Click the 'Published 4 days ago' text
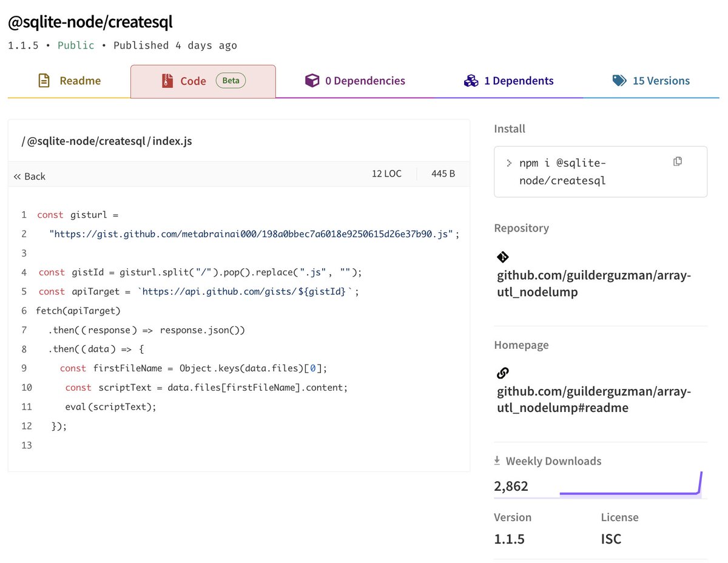The height and width of the screenshot is (563, 728). (x=175, y=46)
